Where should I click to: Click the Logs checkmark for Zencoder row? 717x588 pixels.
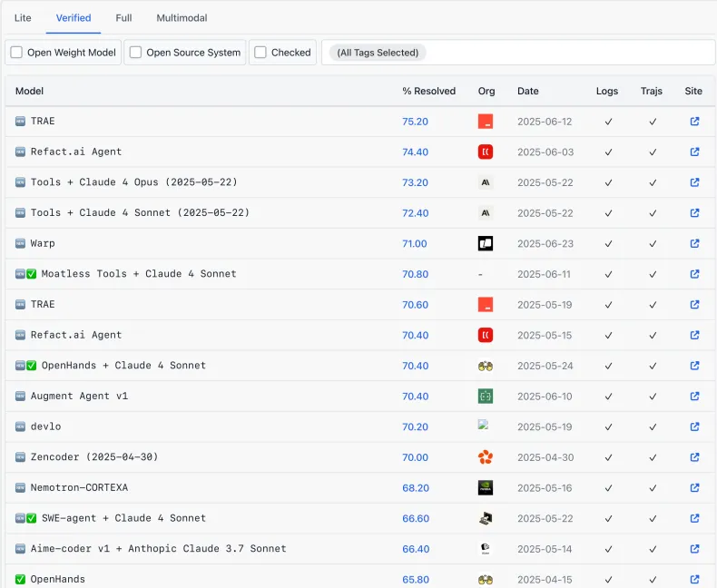[x=608, y=457]
